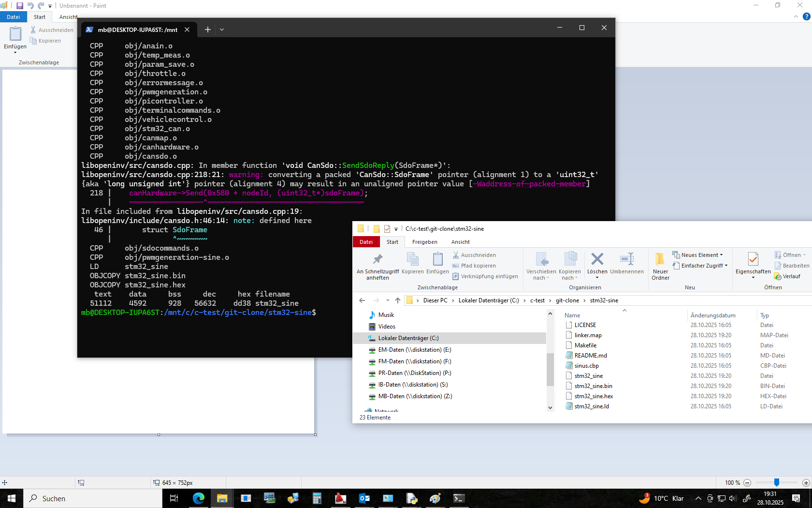
Task: Switch to Freigeben tab in Explorer
Action: pyautogui.click(x=424, y=242)
